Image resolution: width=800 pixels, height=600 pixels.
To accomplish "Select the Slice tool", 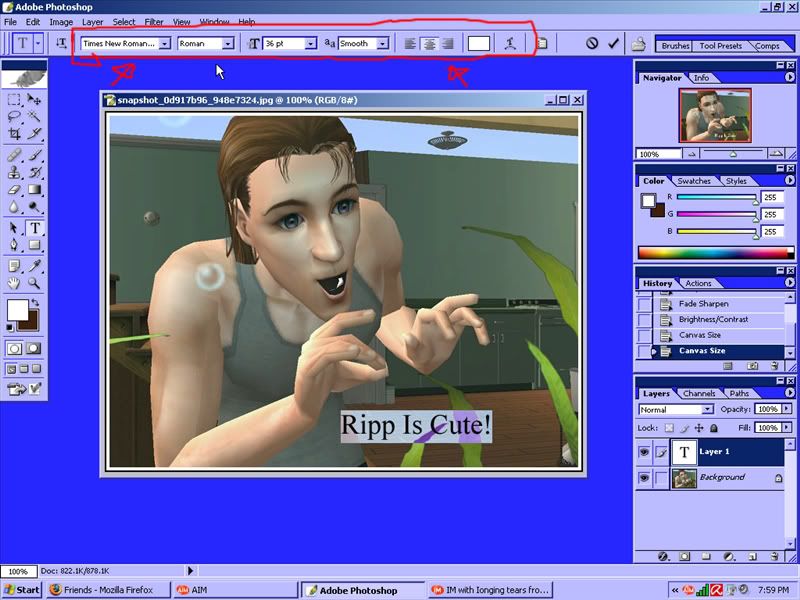I will (34, 134).
